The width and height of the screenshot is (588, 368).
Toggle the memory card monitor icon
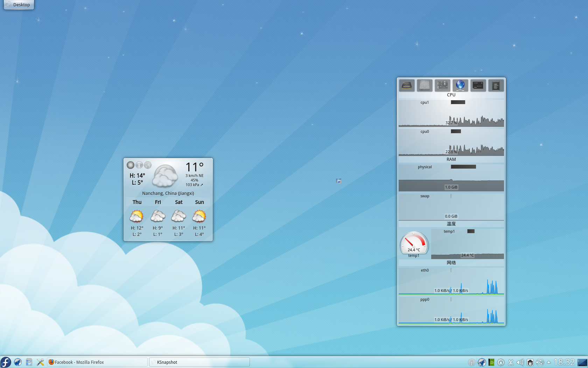pos(478,86)
